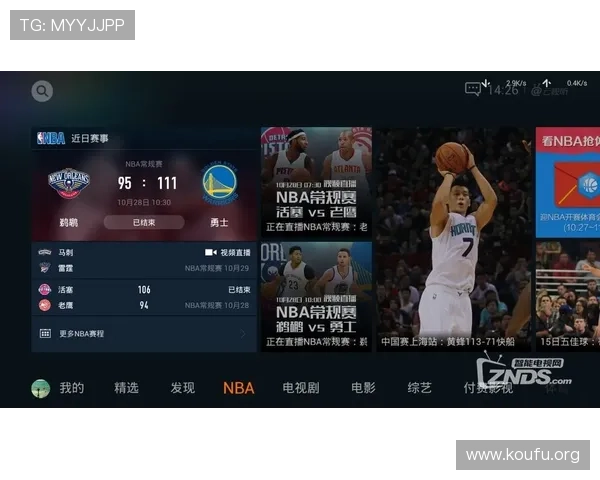Click NBA常规赛 10月28 label
Image resolution: width=600 pixels, height=480 pixels.
(x=217, y=305)
